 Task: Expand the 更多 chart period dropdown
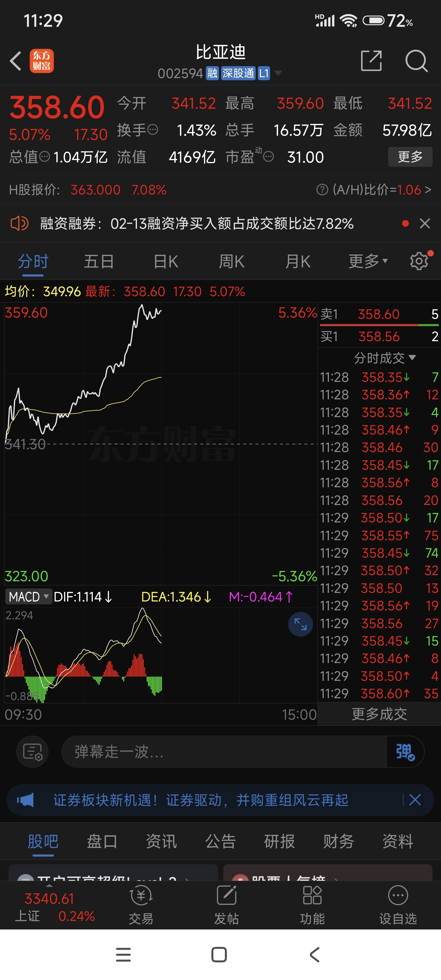[x=368, y=262]
